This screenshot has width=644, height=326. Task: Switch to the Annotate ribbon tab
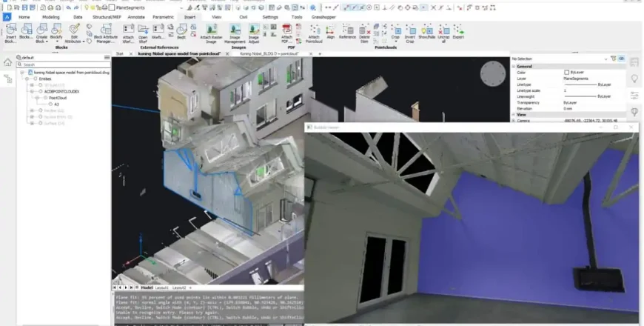(136, 16)
